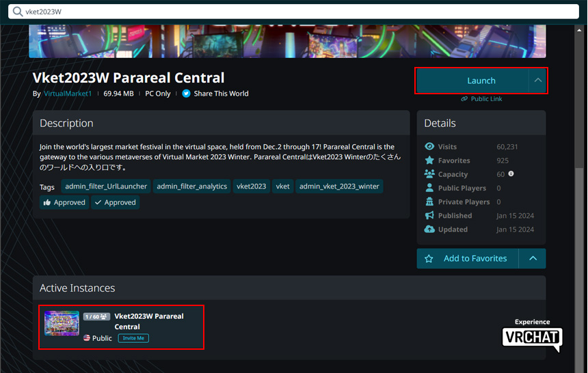Click the Capacity info icon
This screenshot has height=373, width=588.
pos(511,174)
